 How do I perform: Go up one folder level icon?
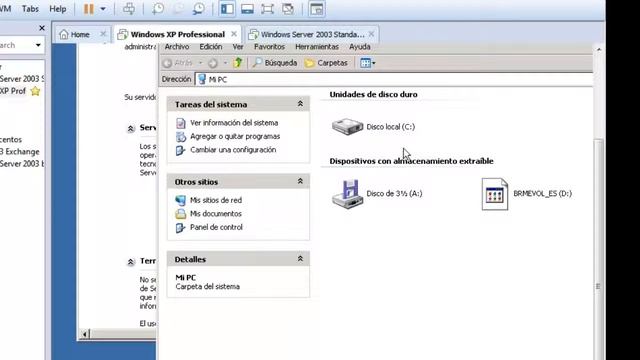tap(238, 62)
